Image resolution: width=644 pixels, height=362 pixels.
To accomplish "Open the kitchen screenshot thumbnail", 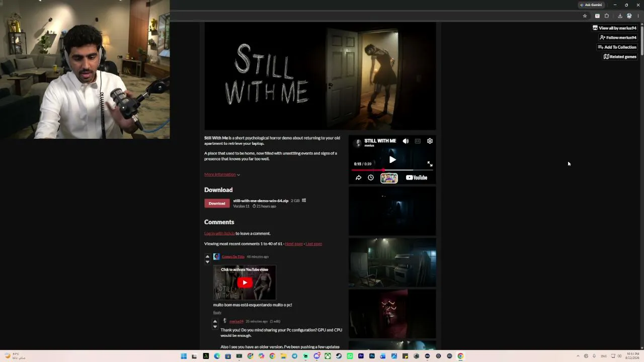I will (x=392, y=262).
